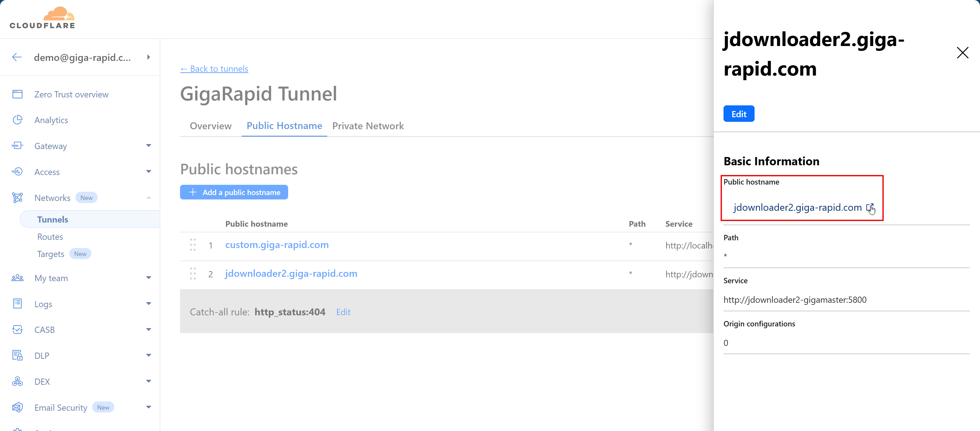Click the drag handle for custom.giga-rapid.com row
The width and height of the screenshot is (980, 431).
point(193,245)
